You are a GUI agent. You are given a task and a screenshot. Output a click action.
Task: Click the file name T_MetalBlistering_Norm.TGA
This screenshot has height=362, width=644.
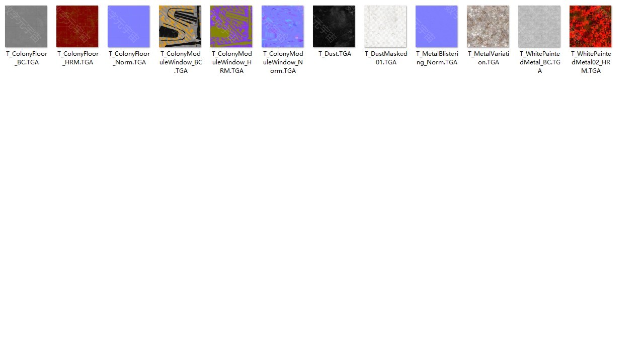(x=437, y=58)
